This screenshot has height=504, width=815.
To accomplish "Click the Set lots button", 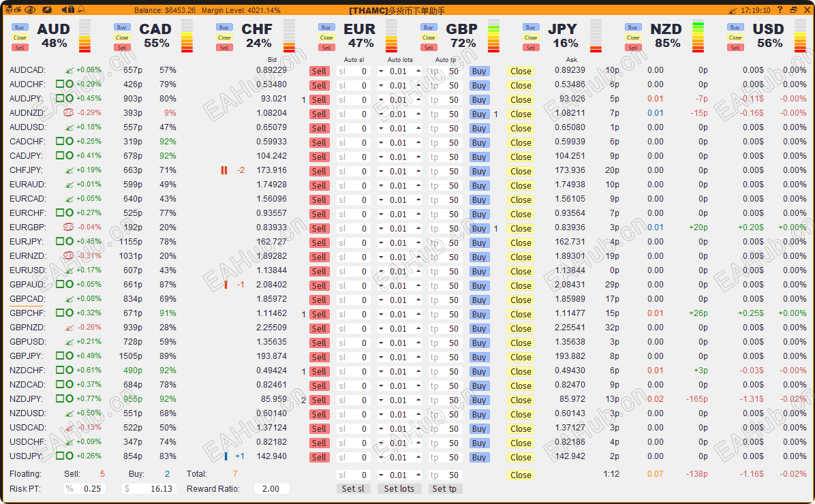I will [399, 488].
